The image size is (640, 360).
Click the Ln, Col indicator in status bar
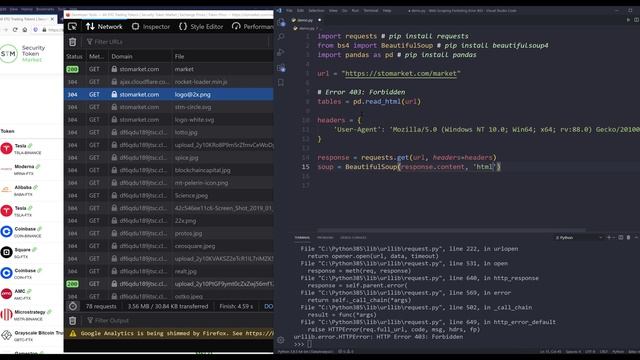click(x=550, y=351)
